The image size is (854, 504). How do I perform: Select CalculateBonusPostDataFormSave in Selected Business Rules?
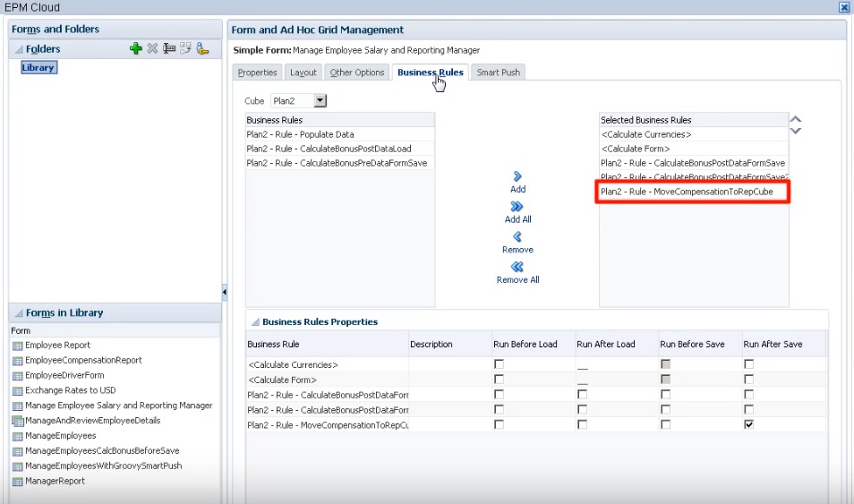pyautogui.click(x=694, y=162)
